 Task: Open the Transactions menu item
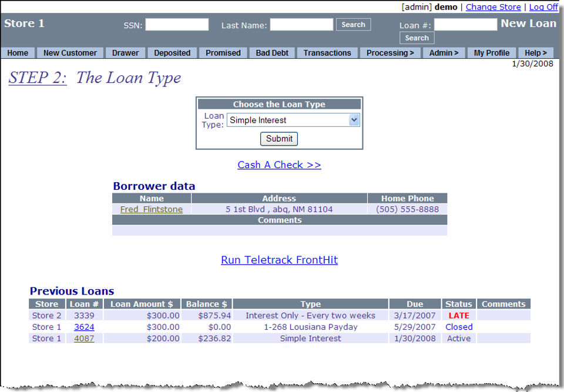[327, 53]
